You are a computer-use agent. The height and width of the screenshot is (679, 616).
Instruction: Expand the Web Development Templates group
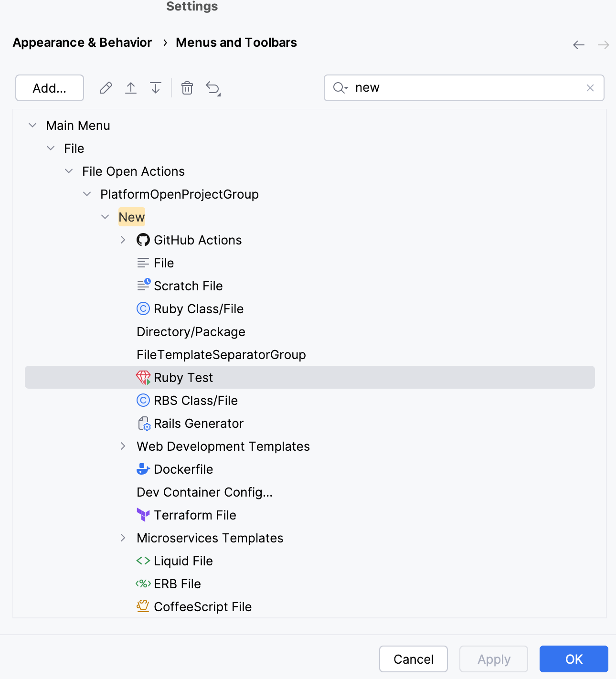pyautogui.click(x=123, y=446)
